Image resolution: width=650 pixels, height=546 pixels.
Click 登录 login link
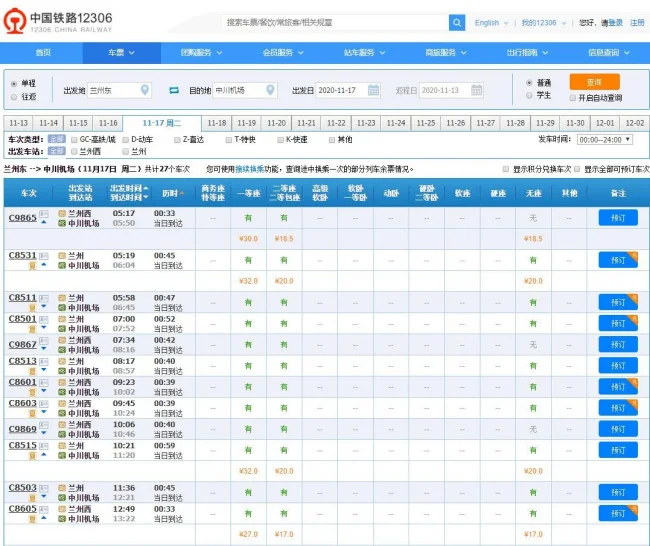tap(616, 23)
